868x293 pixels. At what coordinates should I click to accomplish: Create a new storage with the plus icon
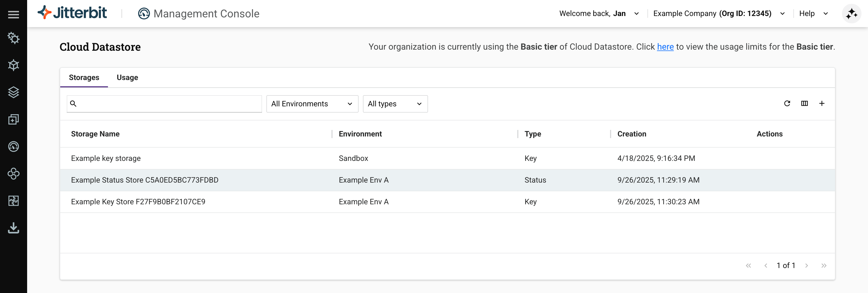point(822,104)
